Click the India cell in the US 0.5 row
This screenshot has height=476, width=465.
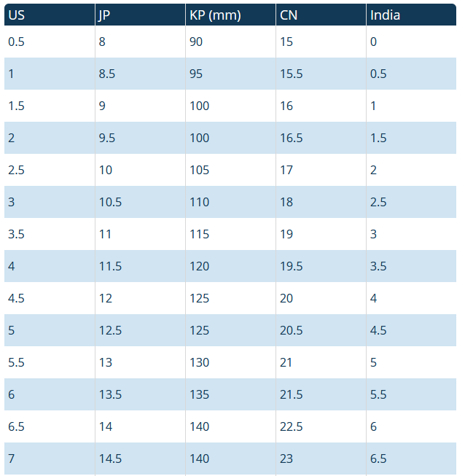coord(373,42)
